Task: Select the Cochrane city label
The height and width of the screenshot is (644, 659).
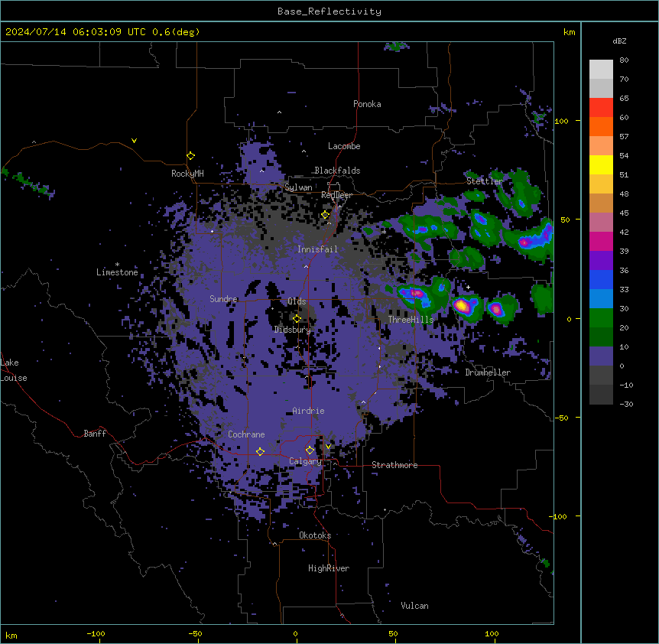Action: (246, 434)
